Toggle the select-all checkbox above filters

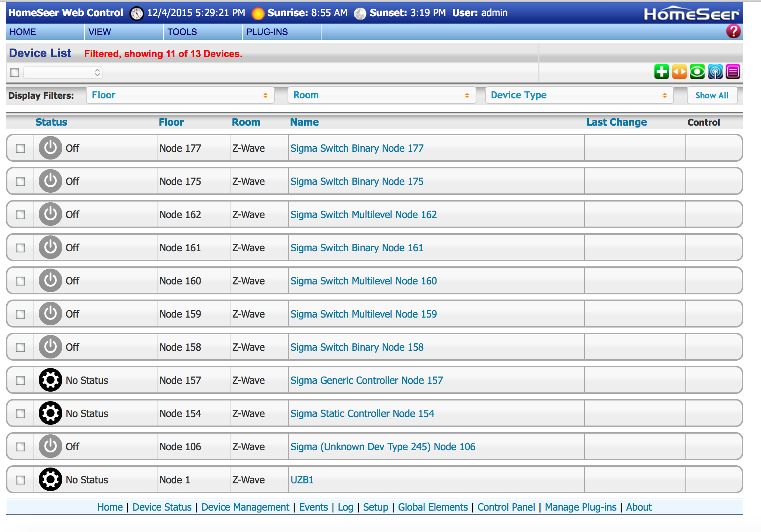coord(15,72)
